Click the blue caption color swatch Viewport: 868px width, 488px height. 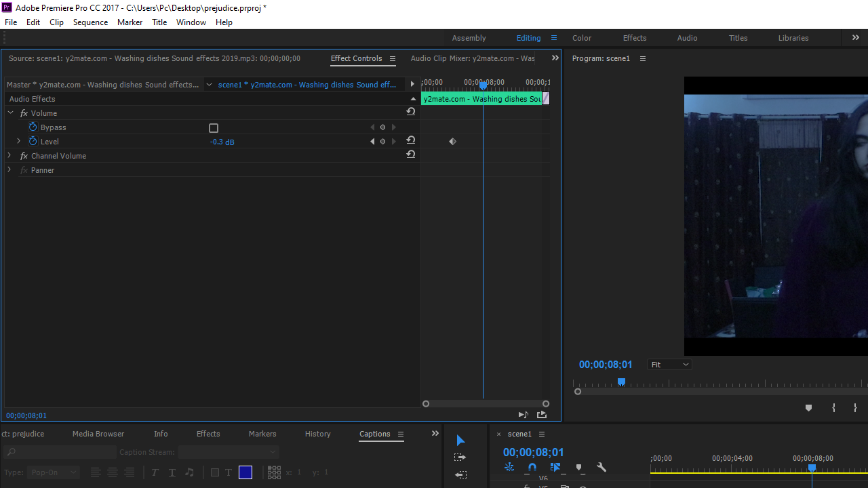point(245,472)
